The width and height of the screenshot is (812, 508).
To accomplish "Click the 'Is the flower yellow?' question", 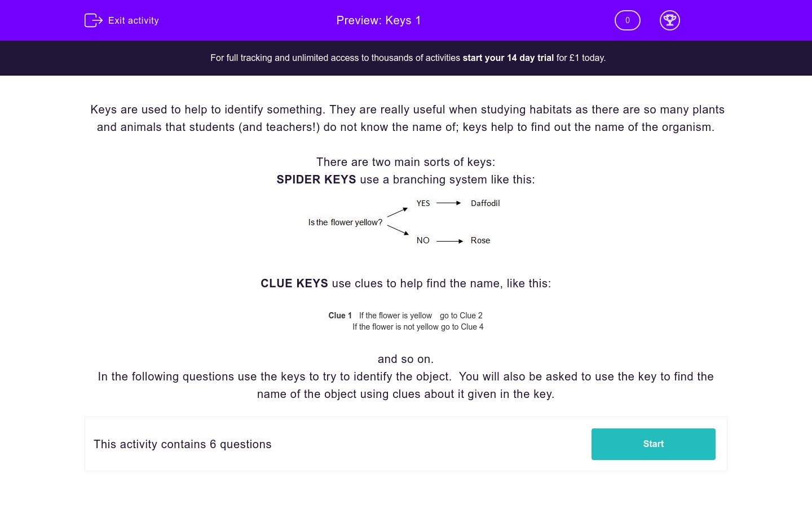I will point(345,222).
